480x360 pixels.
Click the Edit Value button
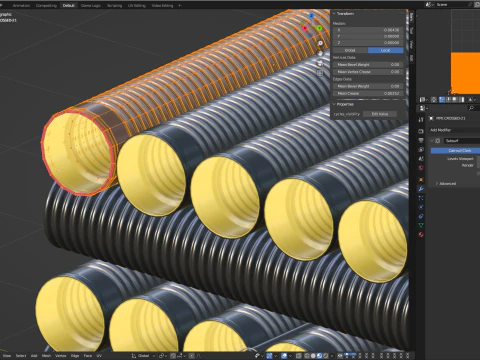pyautogui.click(x=380, y=114)
